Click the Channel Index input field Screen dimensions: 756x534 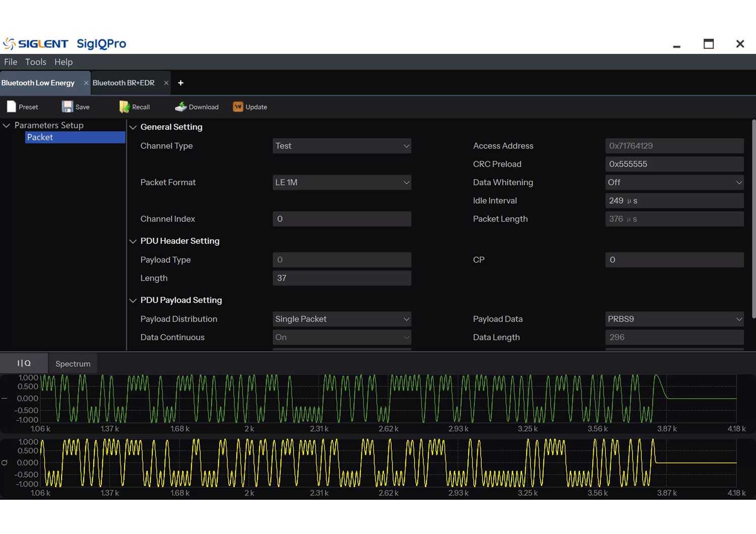[342, 219]
